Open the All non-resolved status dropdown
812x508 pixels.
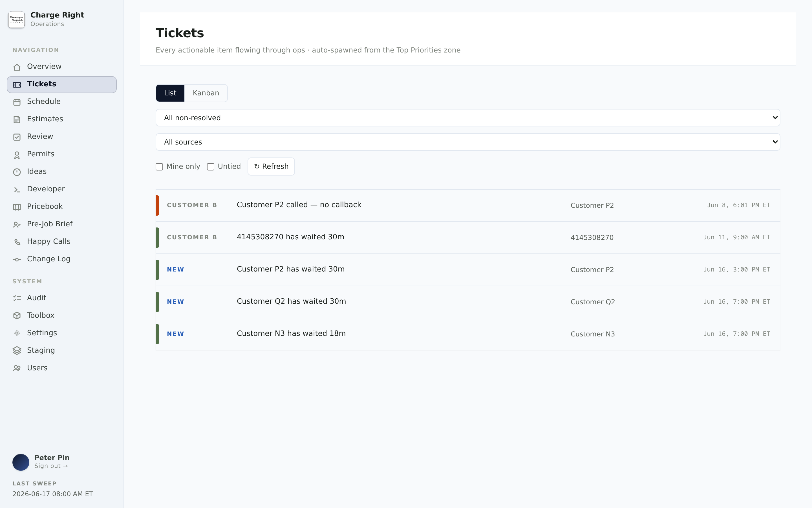[468, 118]
